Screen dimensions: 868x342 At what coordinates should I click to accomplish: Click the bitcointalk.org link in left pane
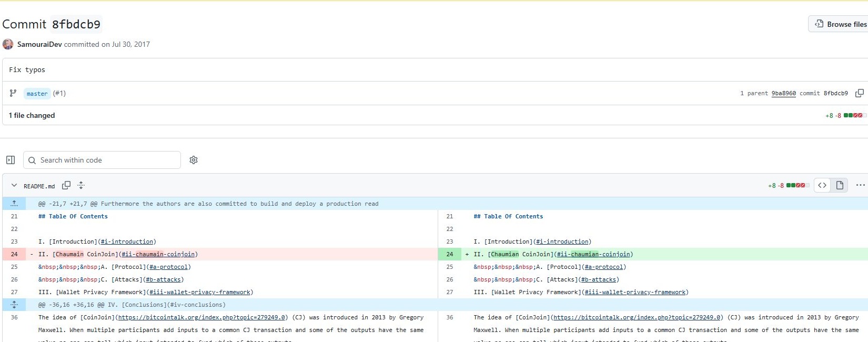coord(201,317)
